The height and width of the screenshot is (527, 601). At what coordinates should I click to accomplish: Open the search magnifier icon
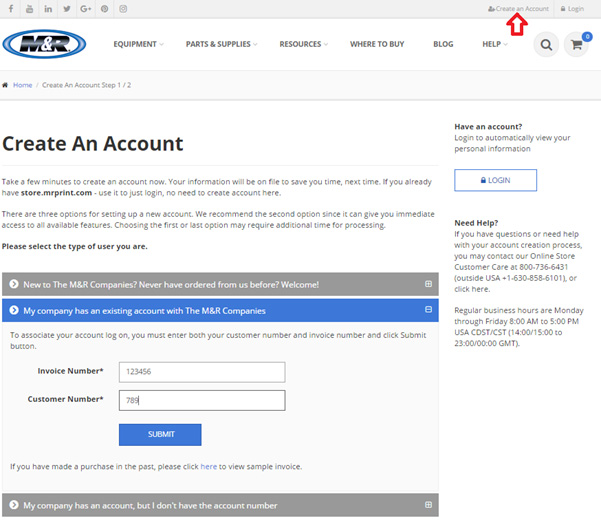pos(546,45)
